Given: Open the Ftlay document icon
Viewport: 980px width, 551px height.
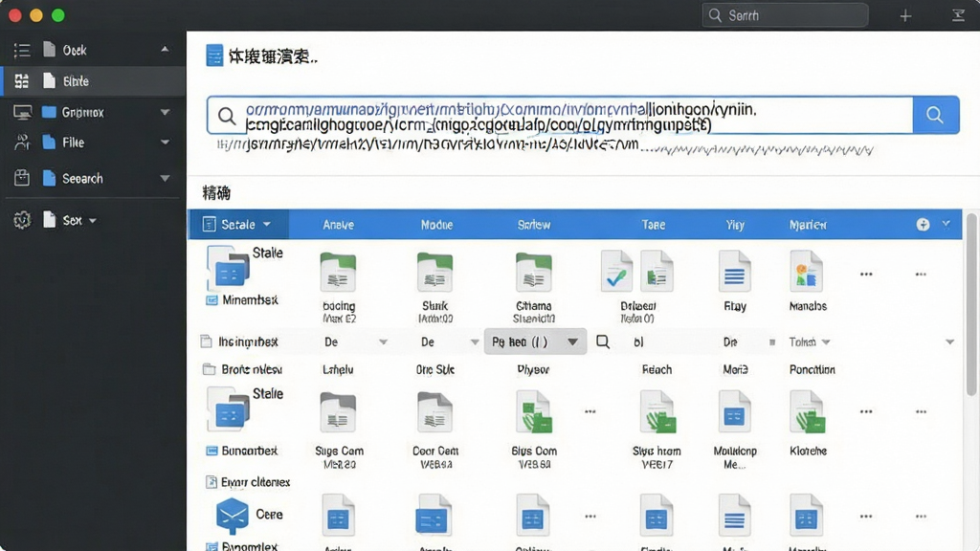Looking at the screenshot, I should 734,271.
